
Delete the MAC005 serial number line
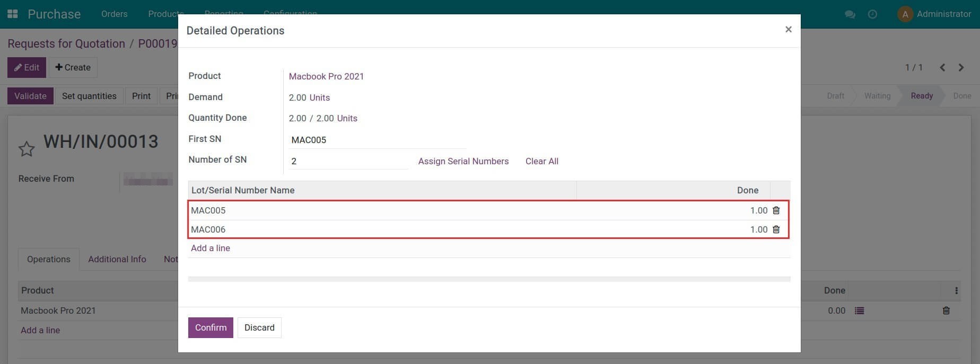pyautogui.click(x=776, y=210)
